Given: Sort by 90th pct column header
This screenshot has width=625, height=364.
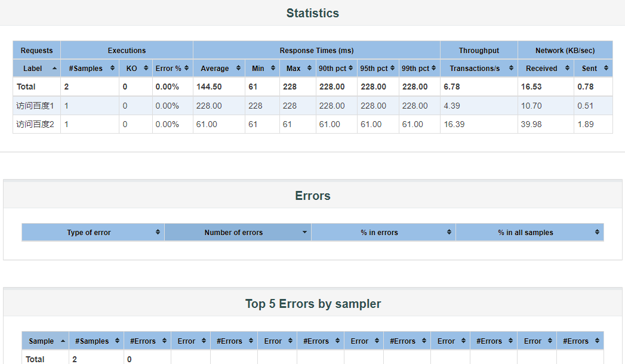Looking at the screenshot, I should point(337,68).
